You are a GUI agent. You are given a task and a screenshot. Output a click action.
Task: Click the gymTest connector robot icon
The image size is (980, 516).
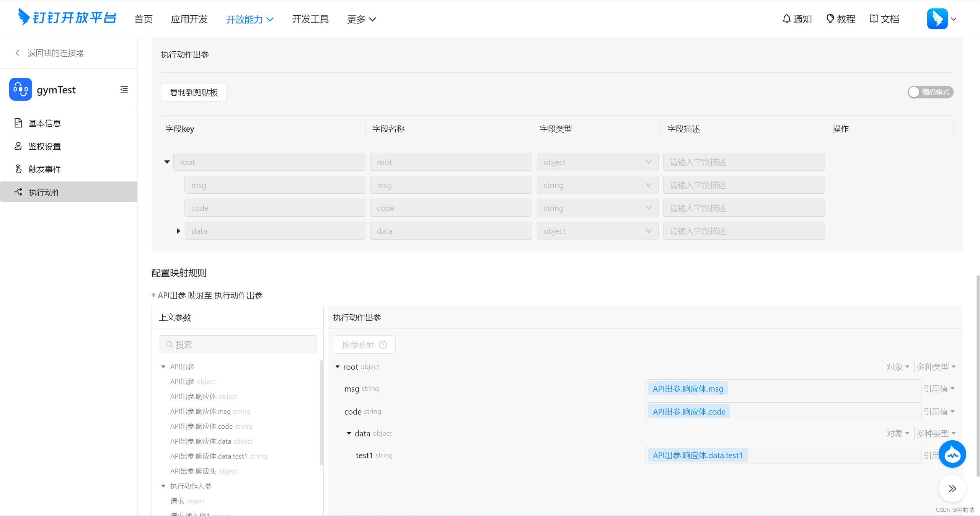point(21,89)
